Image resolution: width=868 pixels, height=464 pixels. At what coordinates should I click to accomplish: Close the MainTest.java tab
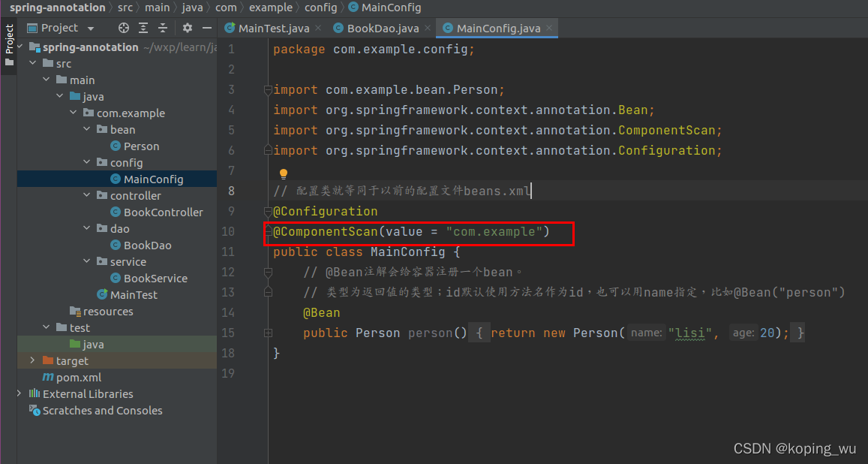click(318, 28)
